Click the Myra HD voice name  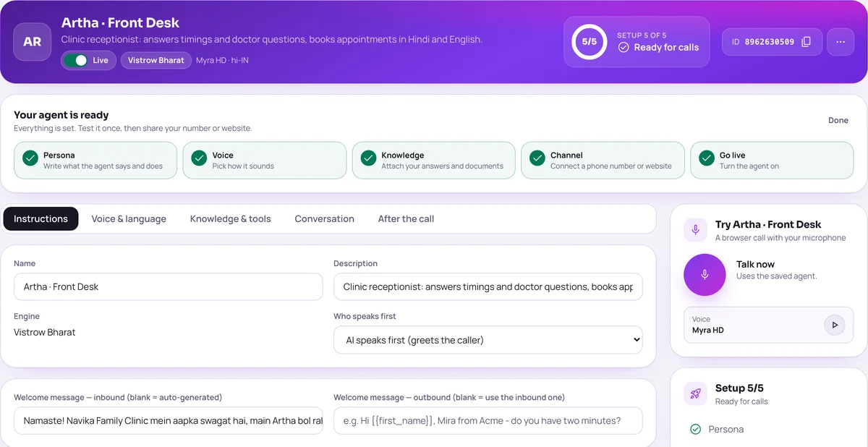click(x=708, y=331)
